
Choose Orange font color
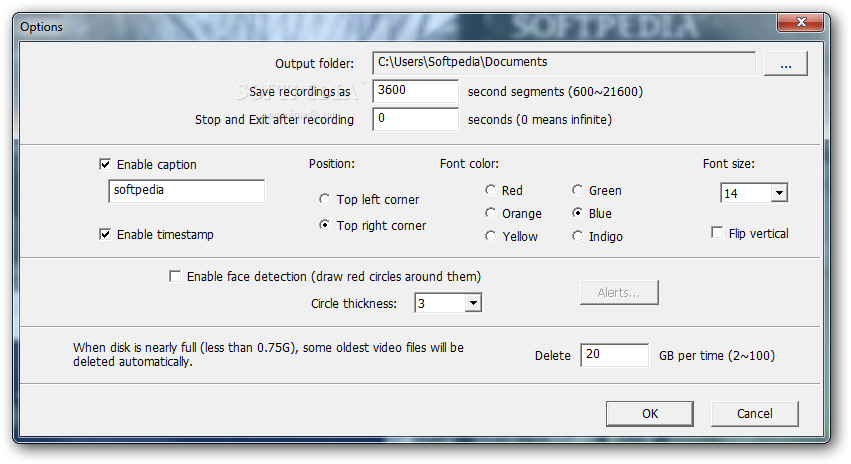[490, 213]
